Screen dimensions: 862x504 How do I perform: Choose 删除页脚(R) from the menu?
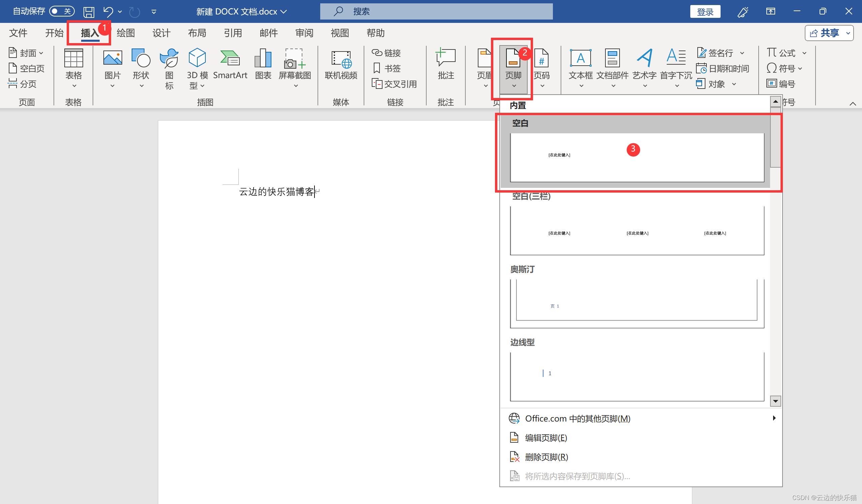546,457
